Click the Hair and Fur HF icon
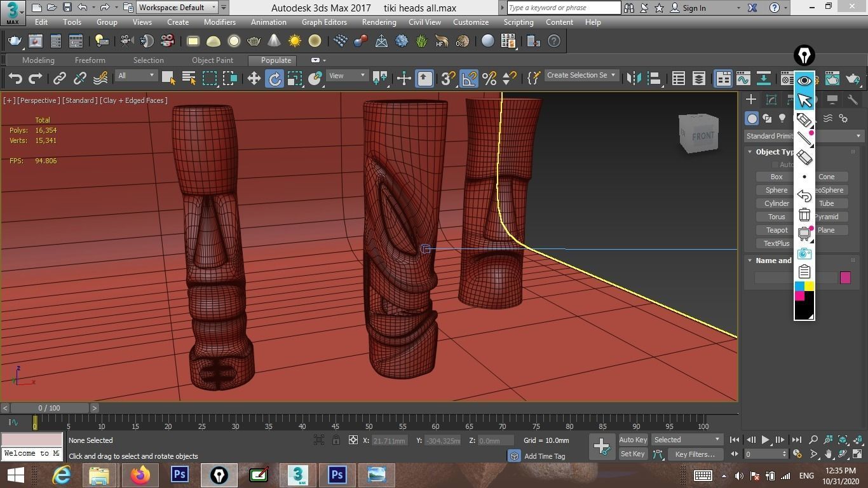 point(442,41)
